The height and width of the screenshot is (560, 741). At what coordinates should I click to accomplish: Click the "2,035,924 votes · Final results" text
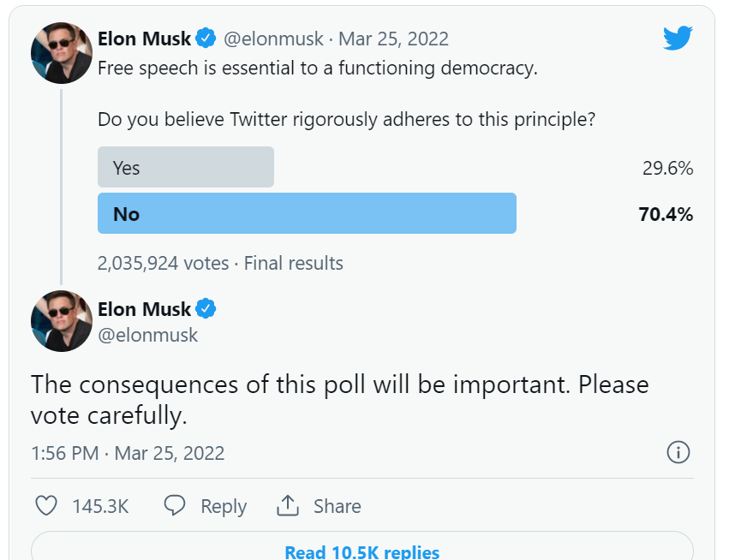click(220, 263)
